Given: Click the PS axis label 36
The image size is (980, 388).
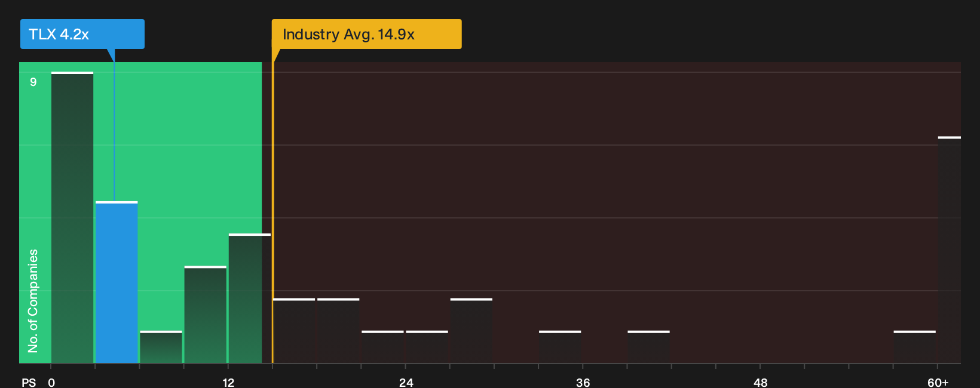Looking at the screenshot, I should coord(583,382).
